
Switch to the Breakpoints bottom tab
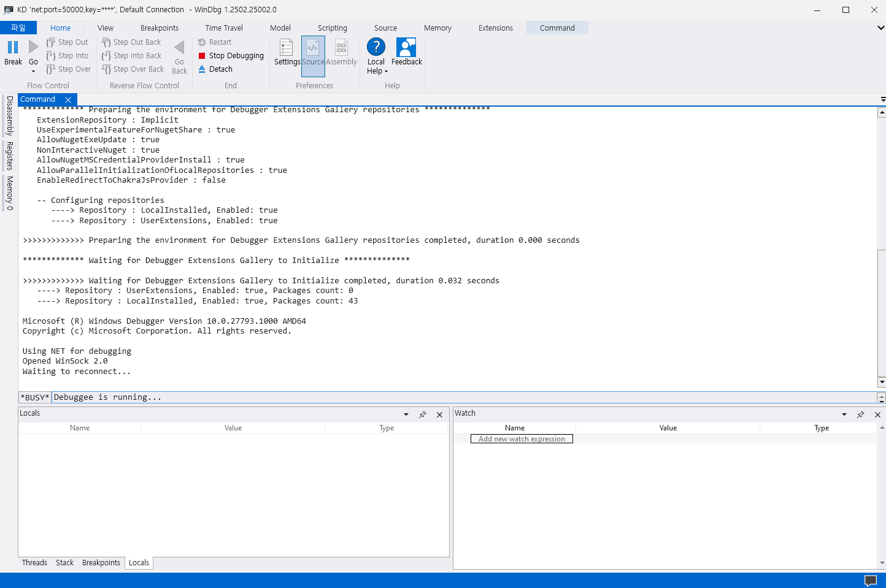click(101, 563)
